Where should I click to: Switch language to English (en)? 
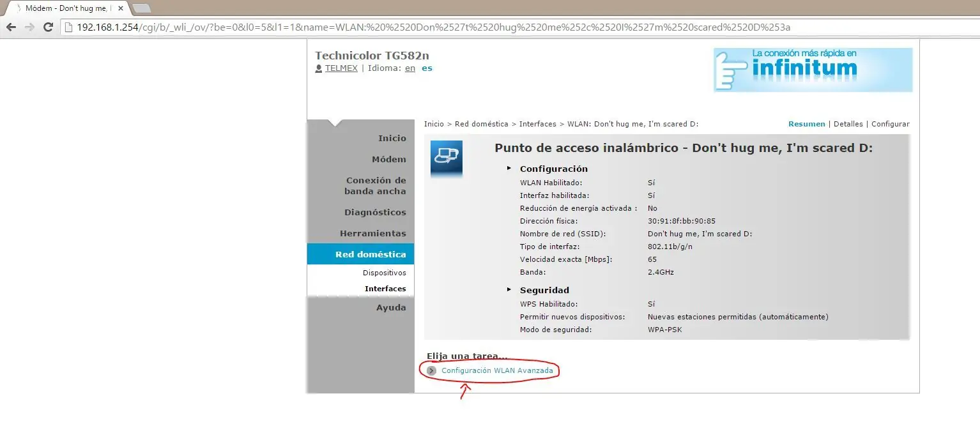(x=410, y=68)
